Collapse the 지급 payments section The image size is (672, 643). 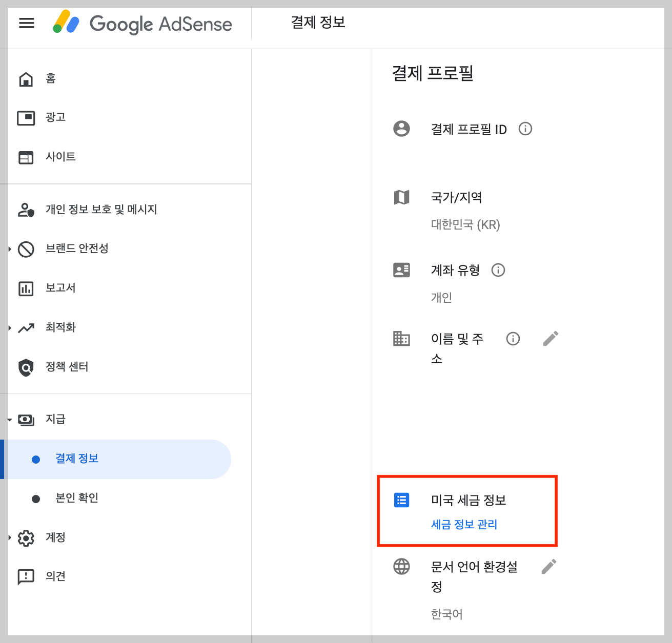coord(9,419)
